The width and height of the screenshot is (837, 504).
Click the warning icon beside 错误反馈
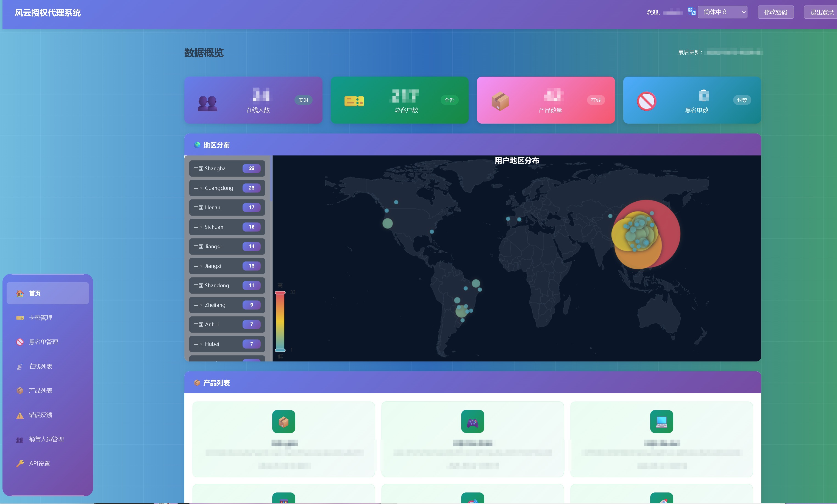(x=20, y=415)
